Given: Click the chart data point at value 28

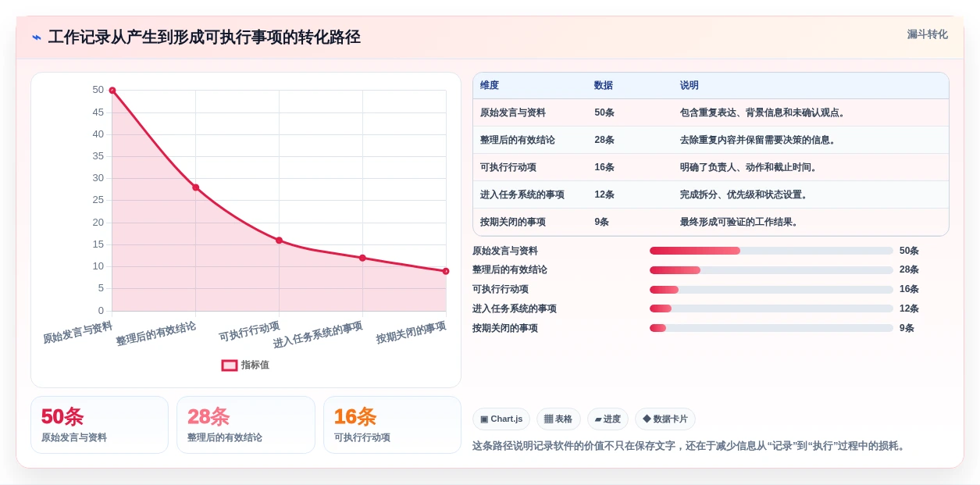Looking at the screenshot, I should click(x=196, y=187).
